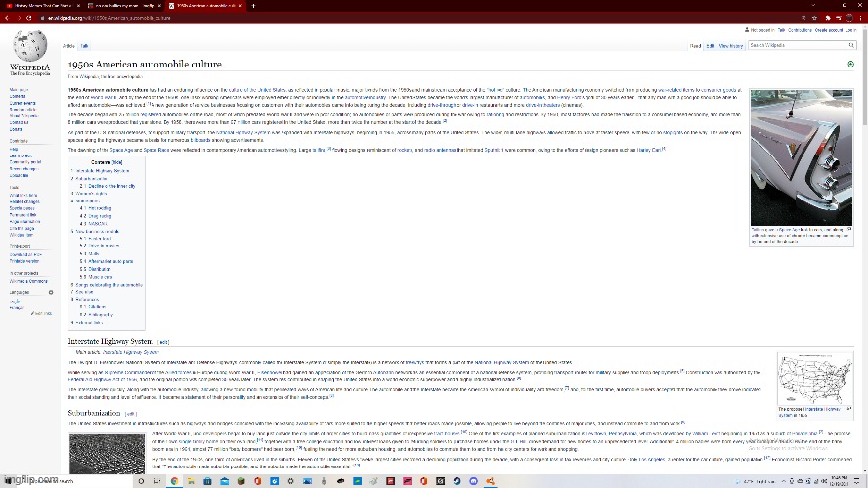The image size is (868, 488).
Task: Click the Log in link
Action: pyautogui.click(x=849, y=30)
